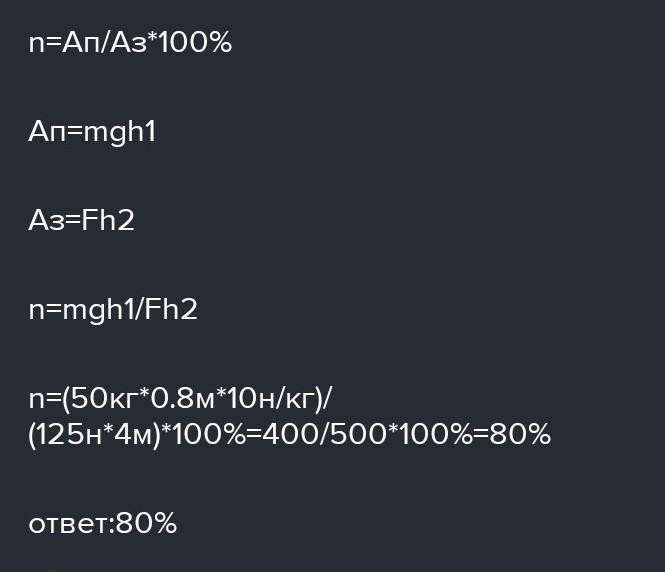Click the formula line n=Aп/Aз*100%
This screenshot has height=572, width=665.
pyautogui.click(x=130, y=42)
